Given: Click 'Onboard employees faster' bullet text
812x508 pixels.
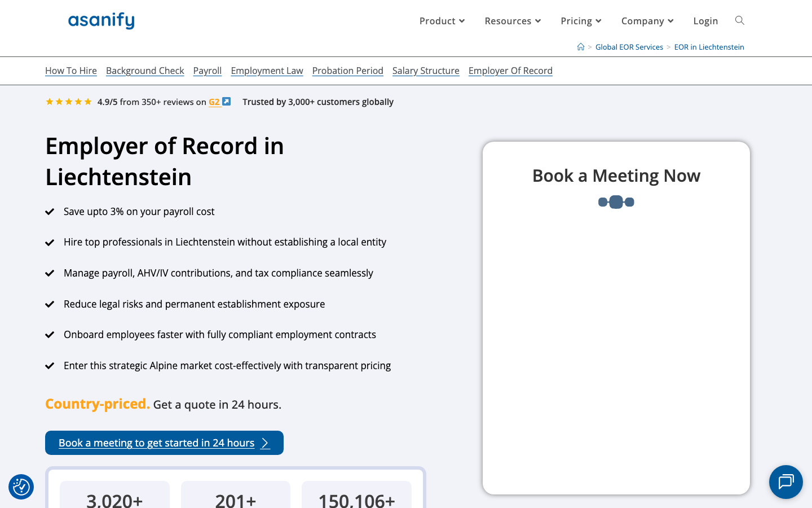Looking at the screenshot, I should [x=220, y=335].
